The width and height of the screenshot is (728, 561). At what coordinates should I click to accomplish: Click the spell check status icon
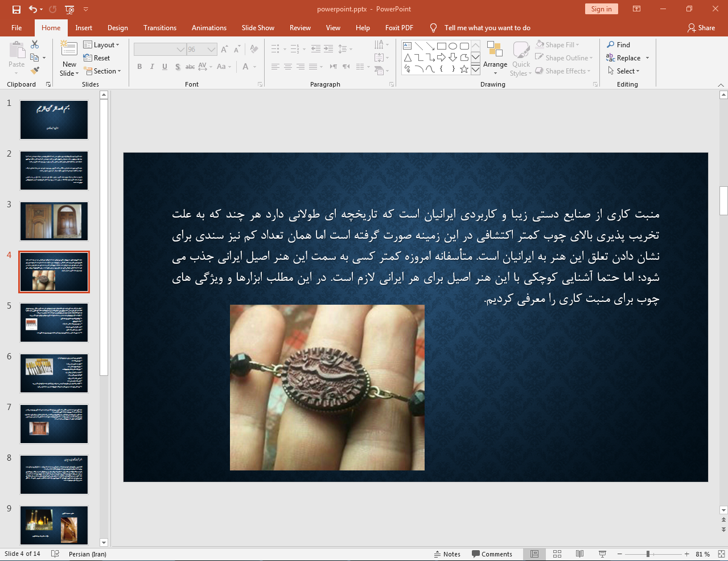pos(55,554)
